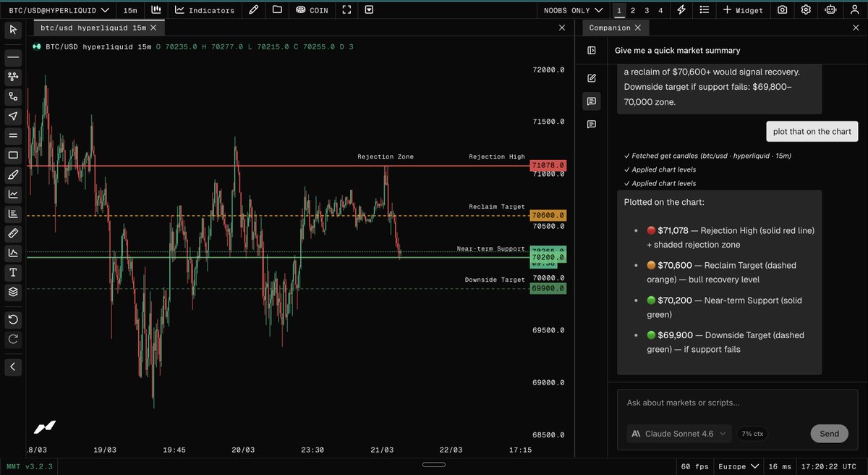
Task: Select the area chart pattern tool
Action: [x=13, y=253]
